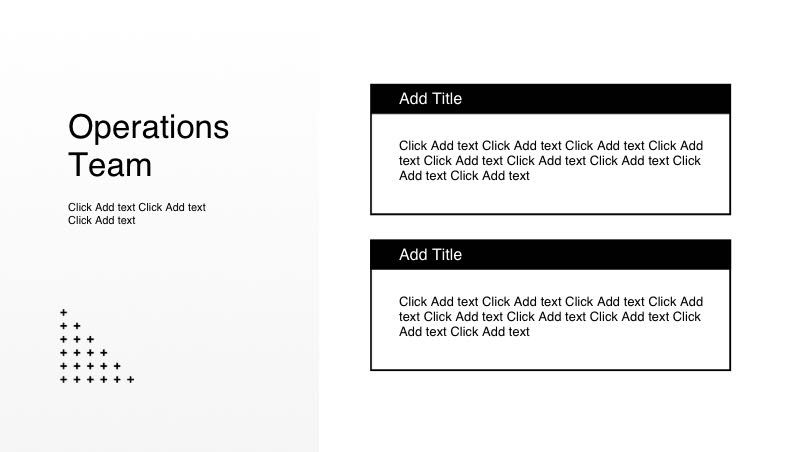This screenshot has height=452, width=804.
Task: Click the last plus in the five-plus row
Action: point(117,366)
